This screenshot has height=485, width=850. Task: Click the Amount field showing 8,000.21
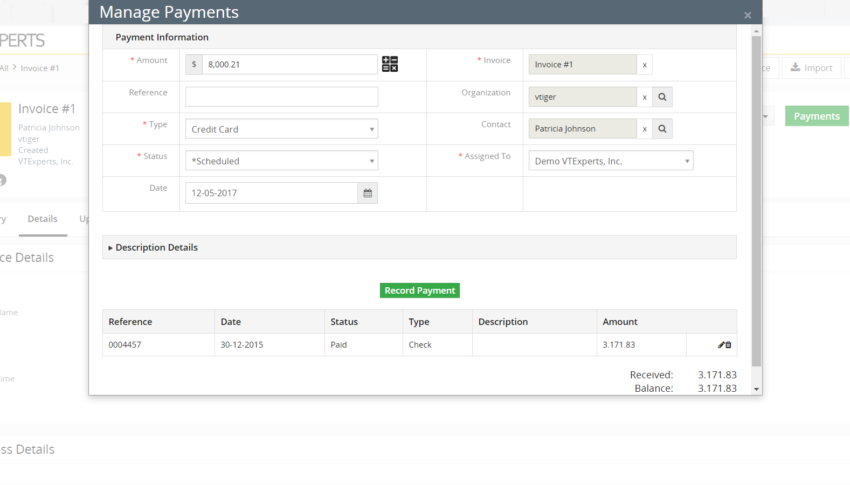pos(289,64)
